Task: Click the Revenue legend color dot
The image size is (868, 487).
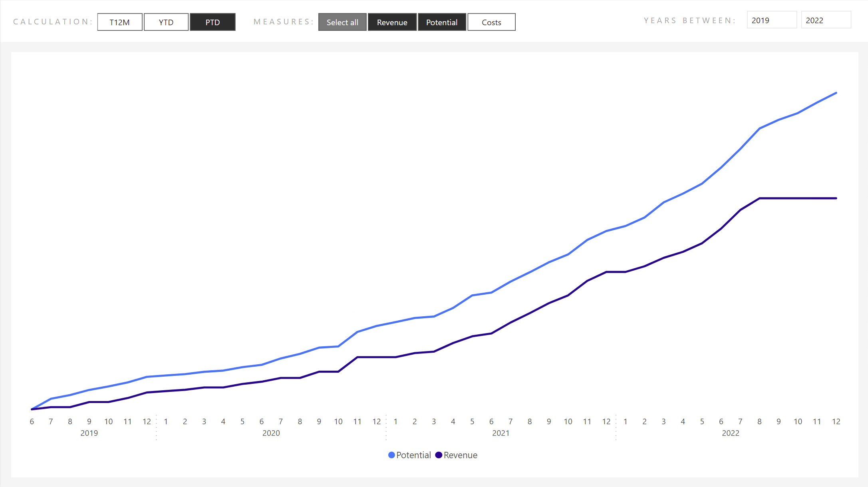Action: 439,455
